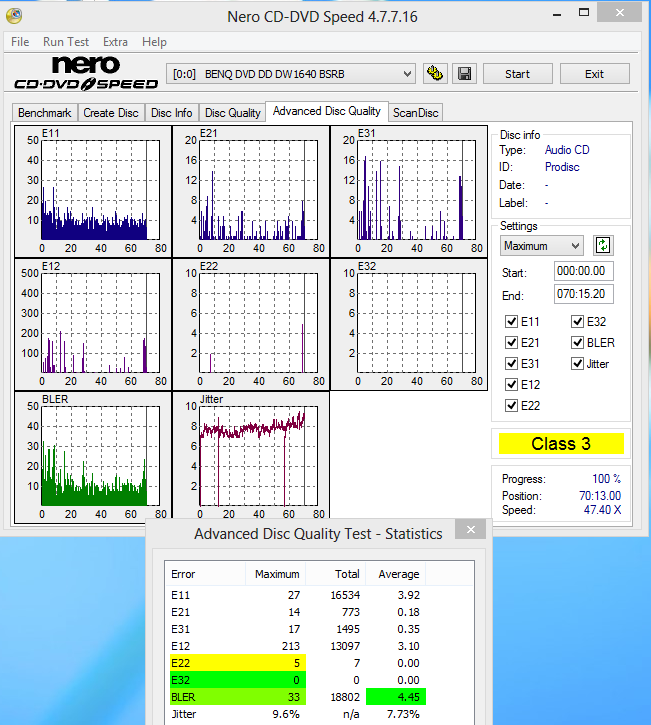Toggle the E21 checkbox
The image size is (651, 725).
[511, 343]
